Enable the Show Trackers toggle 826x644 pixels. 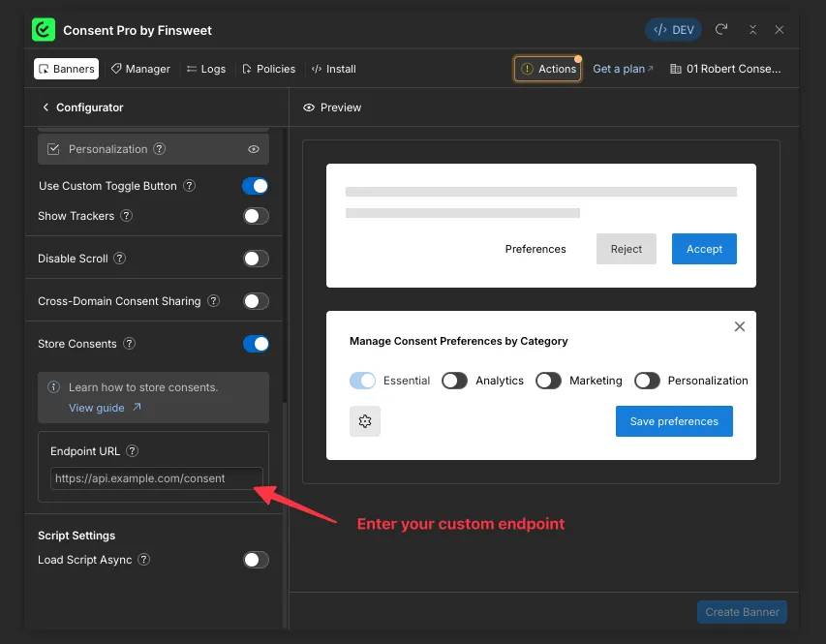[x=256, y=216]
